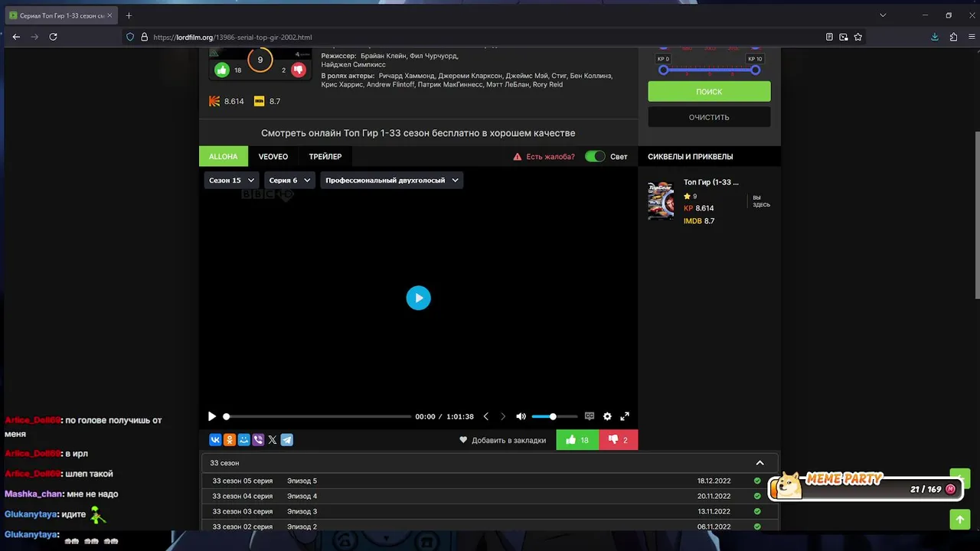Adjust the player volume slider
This screenshot has height=551, width=980.
554,416
